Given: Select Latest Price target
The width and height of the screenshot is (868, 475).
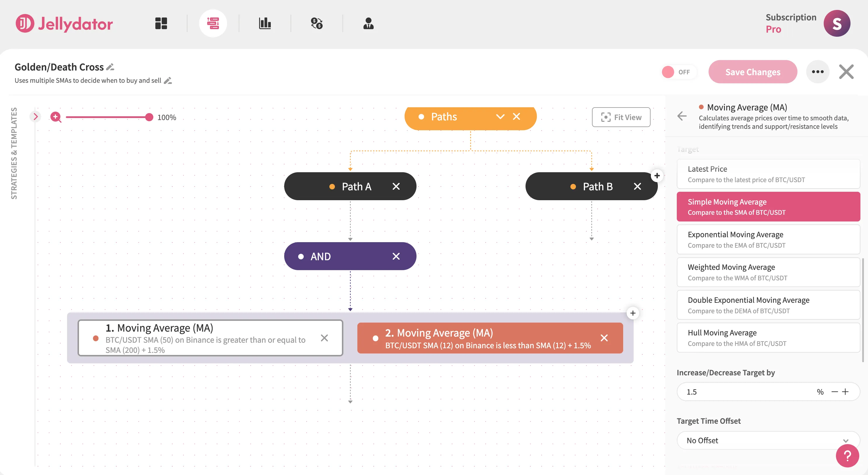Looking at the screenshot, I should point(768,174).
